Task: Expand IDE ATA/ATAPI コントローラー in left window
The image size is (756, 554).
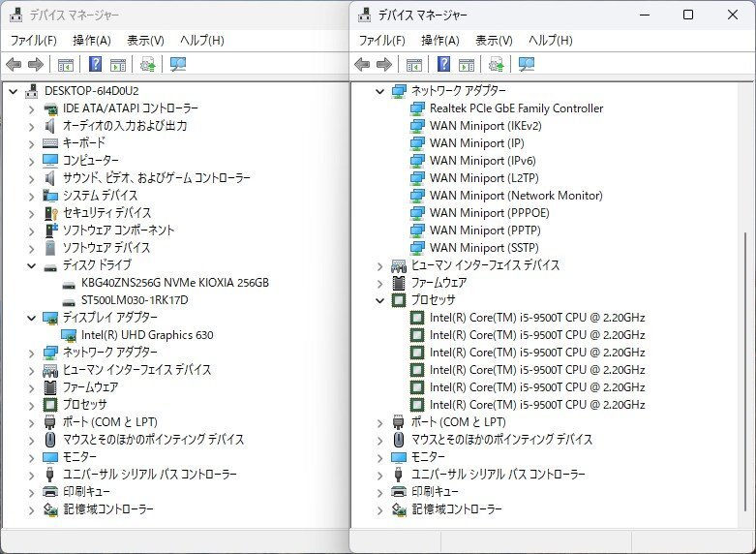Action: point(31,109)
